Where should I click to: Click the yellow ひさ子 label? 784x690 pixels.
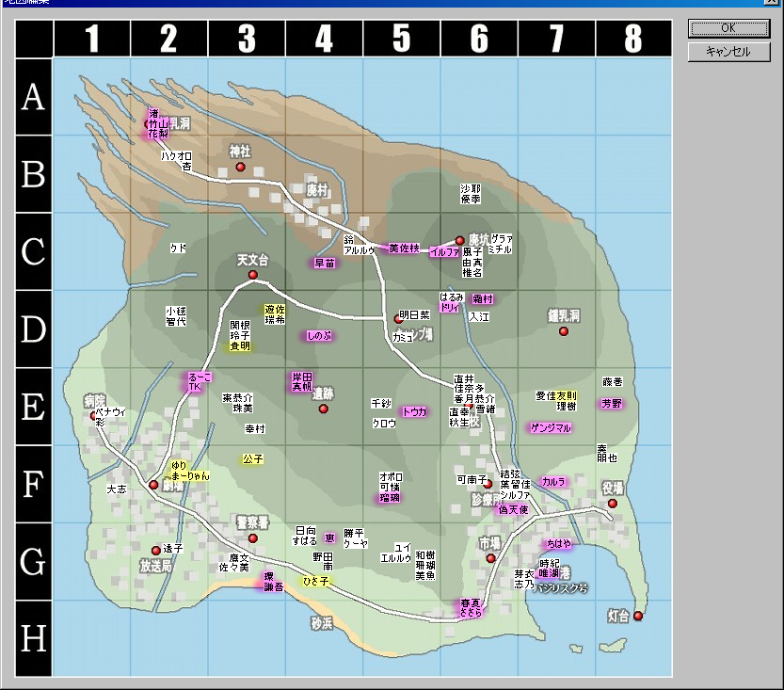(x=316, y=581)
